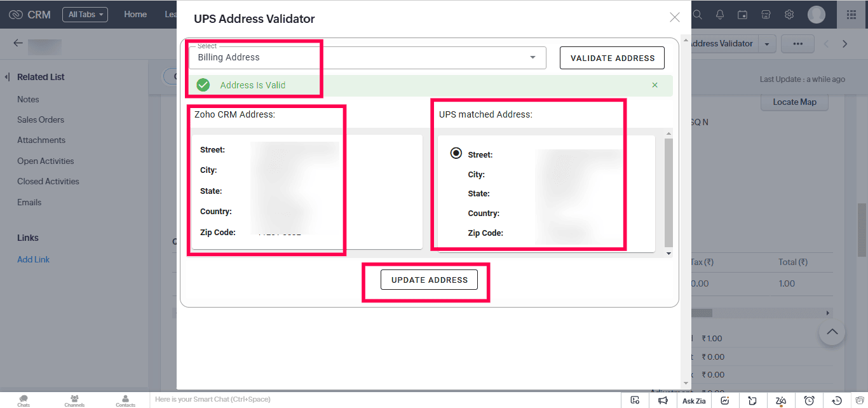
Task: Click the Ask Zia button
Action: (694, 400)
